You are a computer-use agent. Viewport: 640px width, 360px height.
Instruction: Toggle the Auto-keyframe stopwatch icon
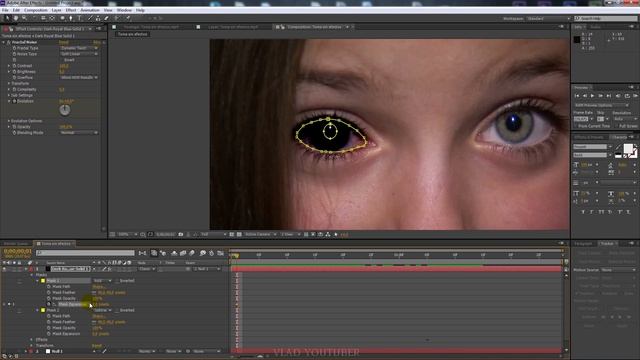tap(211, 253)
